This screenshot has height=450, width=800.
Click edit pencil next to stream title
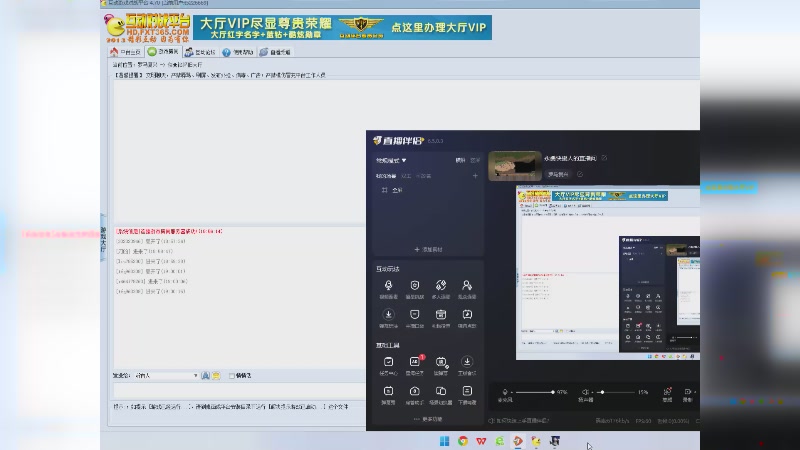coord(604,158)
